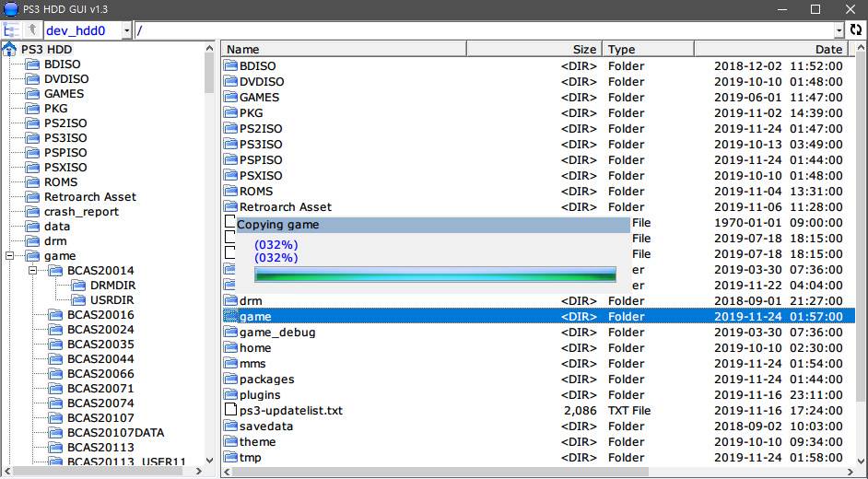Select PSPISO in the folder tree

tap(65, 153)
